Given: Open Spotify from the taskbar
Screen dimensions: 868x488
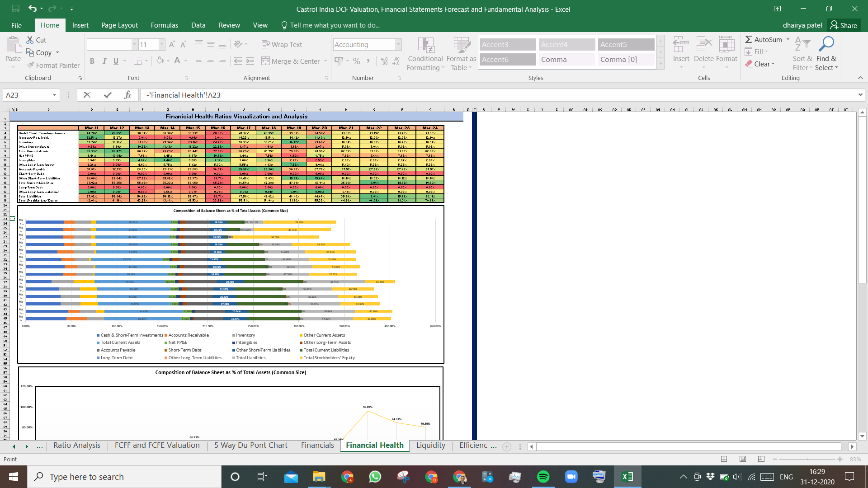Looking at the screenshot, I should pyautogui.click(x=543, y=477).
